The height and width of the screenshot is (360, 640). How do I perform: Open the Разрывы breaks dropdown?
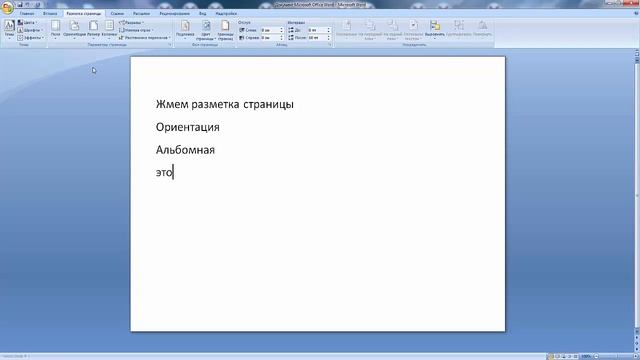(131, 22)
